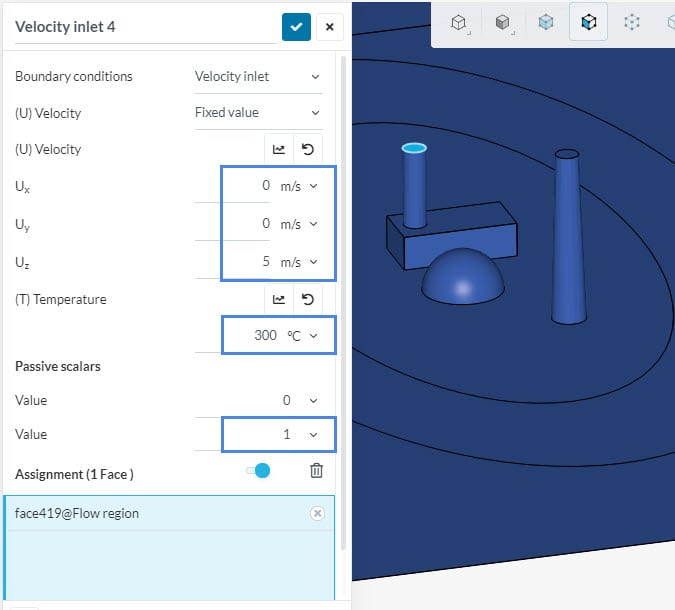The image size is (675, 610).
Task: Click the active face selection cube icon
Action: click(x=588, y=22)
